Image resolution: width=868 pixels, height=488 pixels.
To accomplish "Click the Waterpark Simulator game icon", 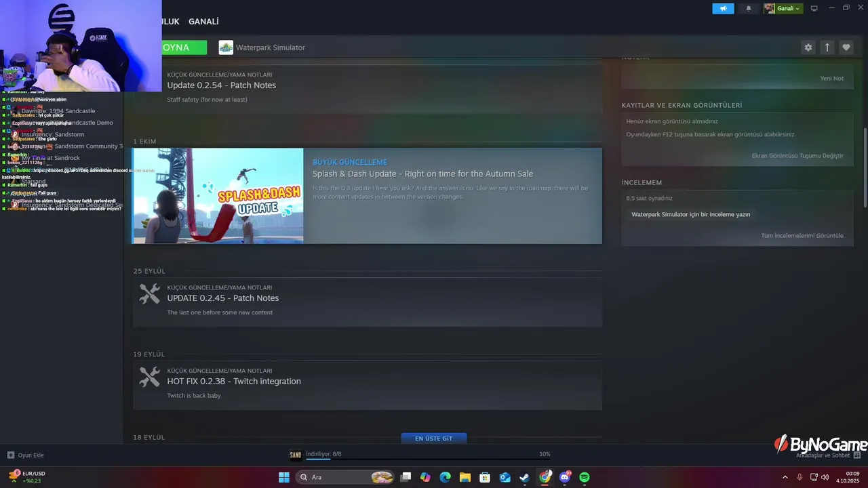I will pyautogui.click(x=226, y=47).
